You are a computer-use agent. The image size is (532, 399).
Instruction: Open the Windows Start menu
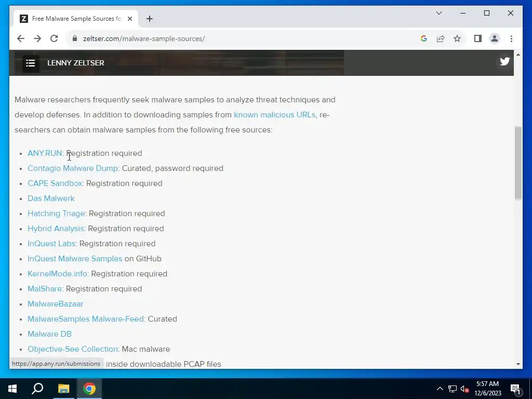click(12, 389)
